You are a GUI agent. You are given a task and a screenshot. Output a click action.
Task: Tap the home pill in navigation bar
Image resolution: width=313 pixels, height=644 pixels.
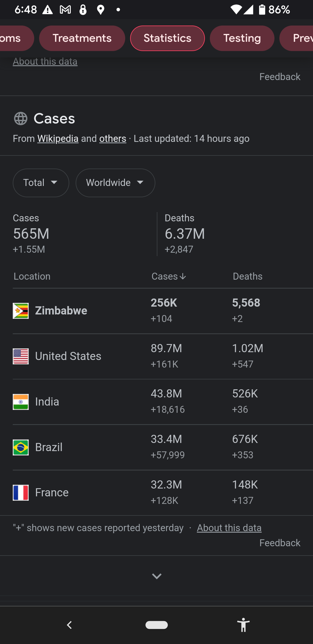click(156, 625)
